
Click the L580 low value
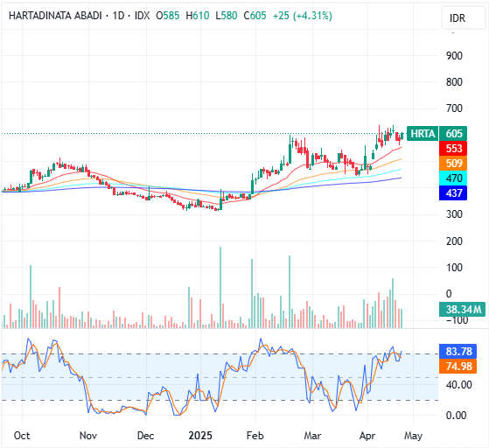tap(227, 16)
